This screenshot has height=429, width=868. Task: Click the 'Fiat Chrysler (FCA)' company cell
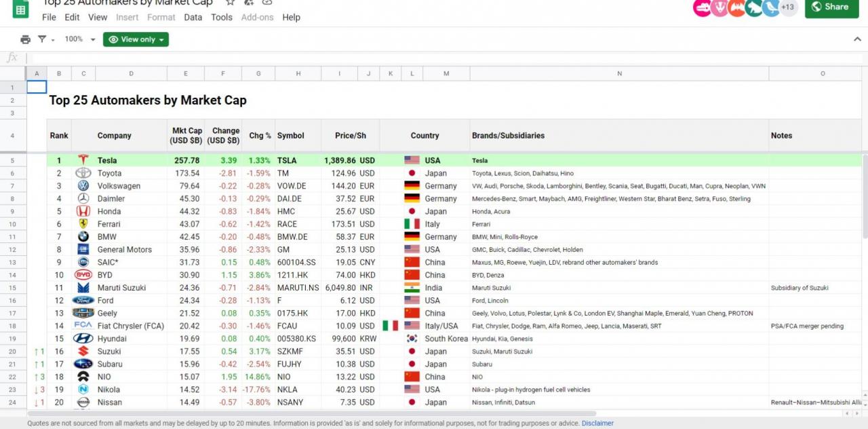(x=131, y=326)
